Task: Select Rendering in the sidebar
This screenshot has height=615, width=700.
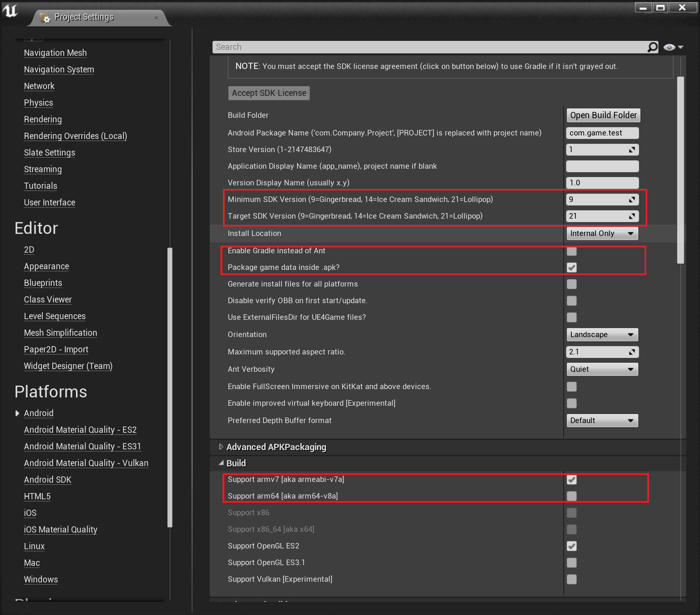Action: pos(43,119)
